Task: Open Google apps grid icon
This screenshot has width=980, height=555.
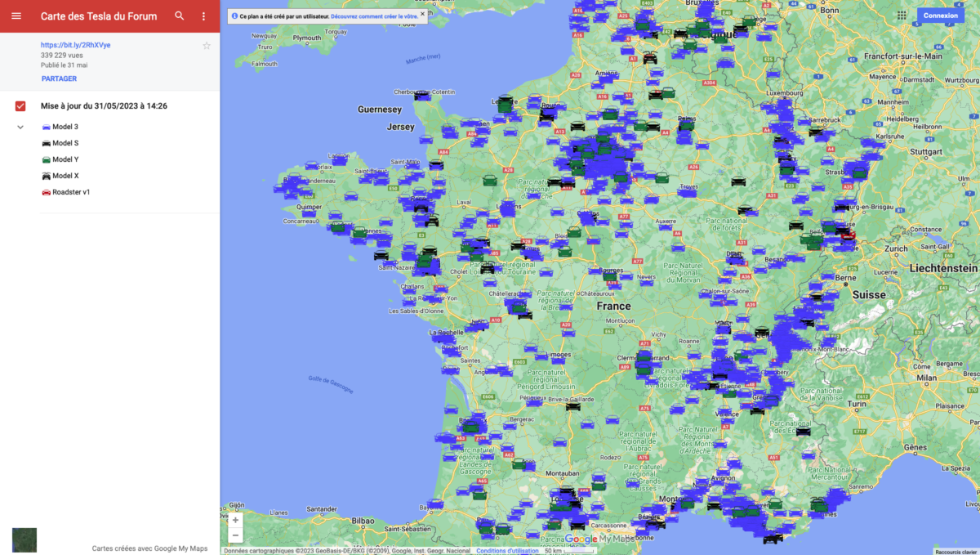Action: tap(902, 16)
